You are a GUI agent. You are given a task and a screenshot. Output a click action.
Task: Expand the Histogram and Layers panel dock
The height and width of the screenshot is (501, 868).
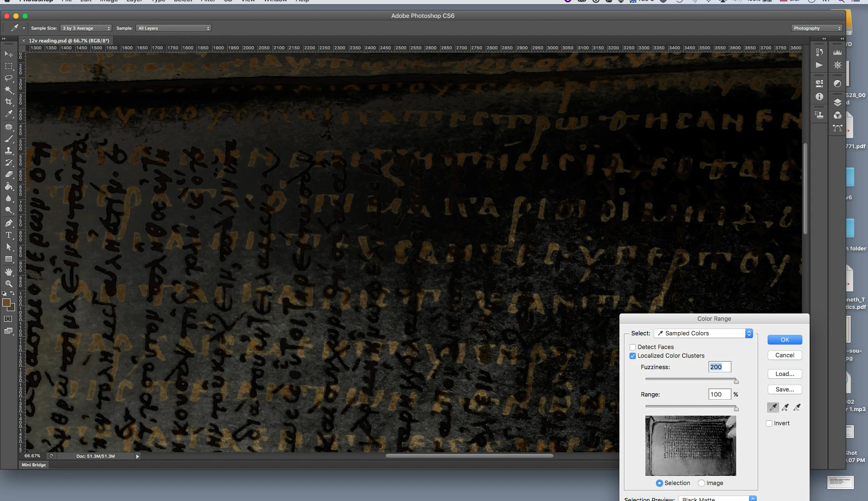[x=842, y=39]
